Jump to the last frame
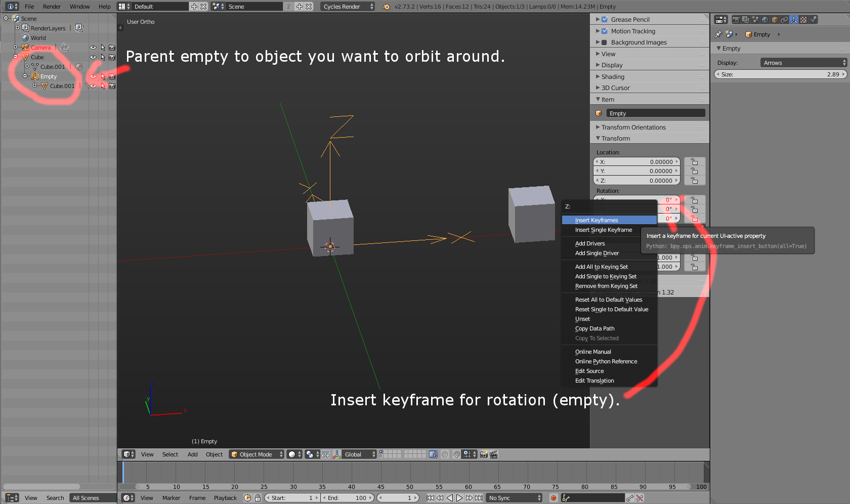850x504 pixels. pos(479,498)
